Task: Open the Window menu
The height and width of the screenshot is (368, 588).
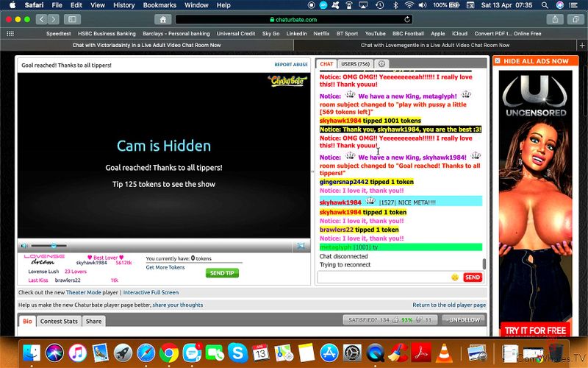Action: tap(196, 5)
